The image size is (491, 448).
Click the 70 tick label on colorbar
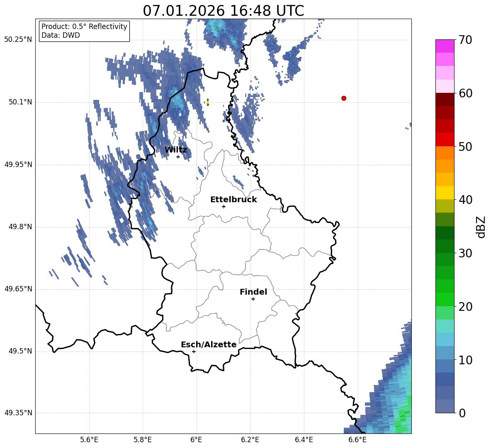click(x=465, y=40)
